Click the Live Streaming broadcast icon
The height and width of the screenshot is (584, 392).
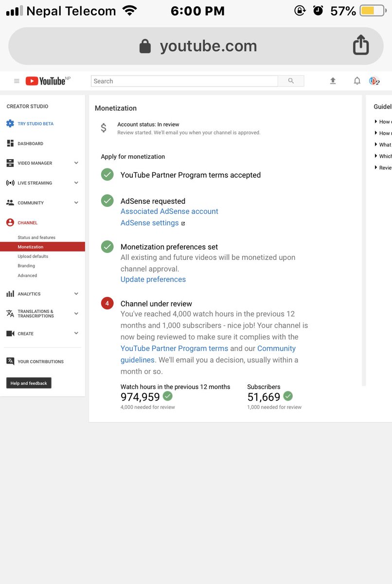click(x=10, y=183)
